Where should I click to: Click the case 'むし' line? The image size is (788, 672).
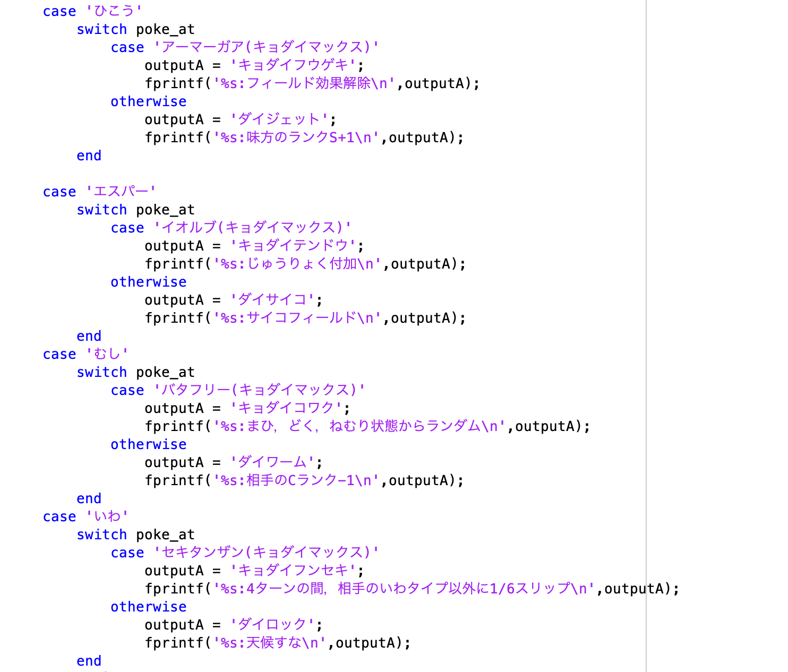pyautogui.click(x=85, y=354)
